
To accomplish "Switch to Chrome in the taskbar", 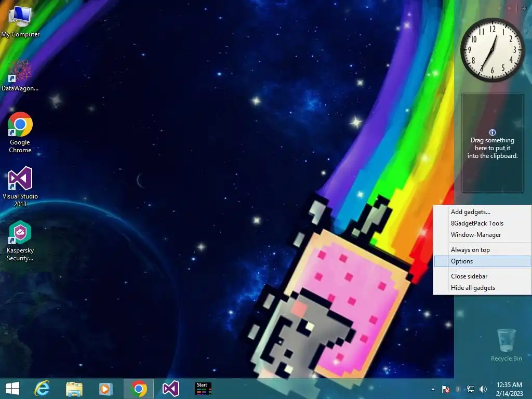I will pos(138,389).
